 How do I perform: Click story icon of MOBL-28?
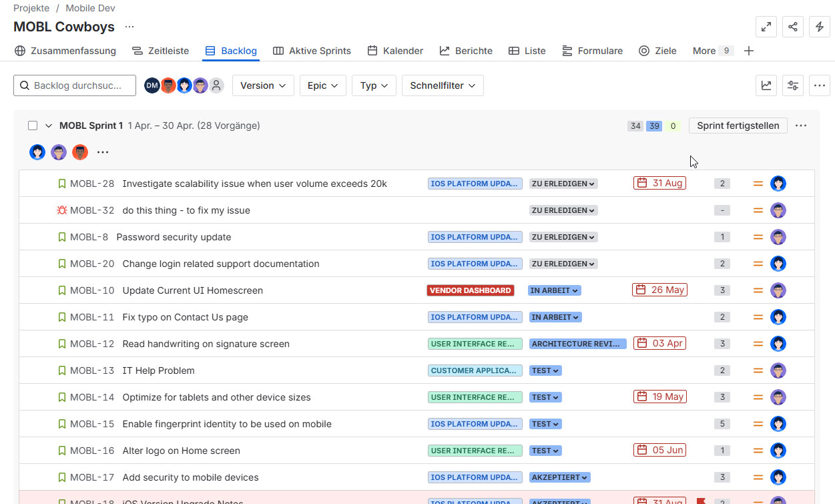62,184
